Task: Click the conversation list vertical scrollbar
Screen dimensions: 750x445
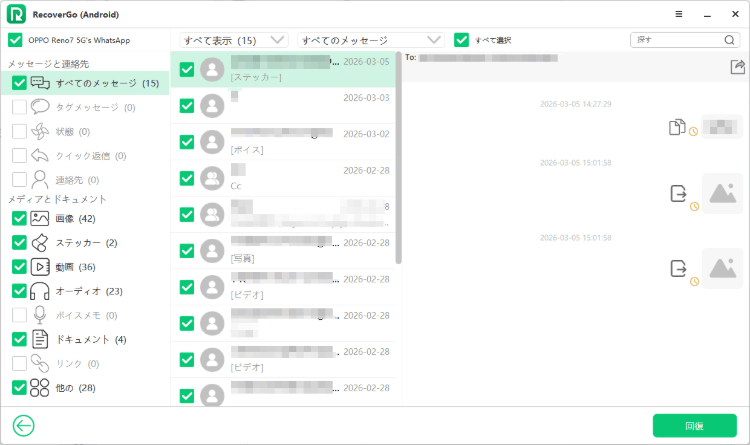Action: pyautogui.click(x=398, y=158)
